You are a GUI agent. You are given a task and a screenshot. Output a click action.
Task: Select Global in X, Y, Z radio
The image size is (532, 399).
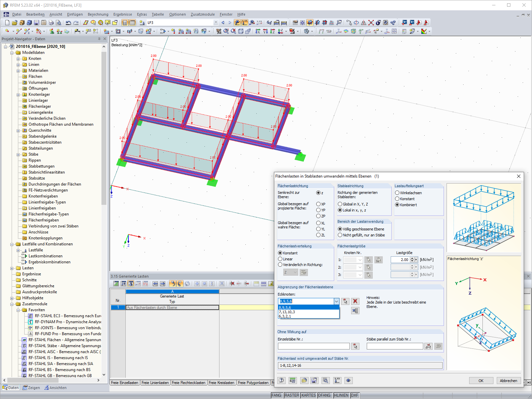tap(340, 204)
